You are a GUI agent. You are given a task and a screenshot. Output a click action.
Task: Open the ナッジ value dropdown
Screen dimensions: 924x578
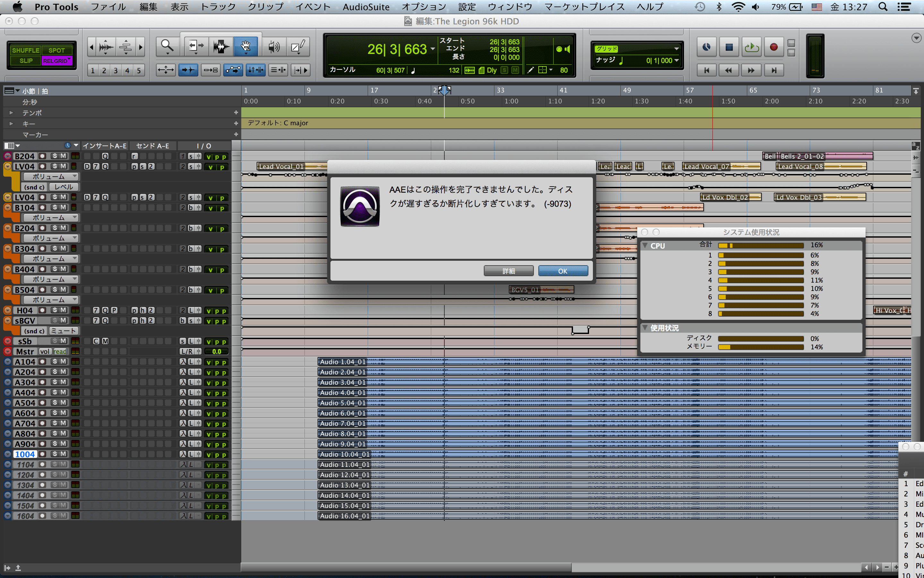(x=676, y=60)
